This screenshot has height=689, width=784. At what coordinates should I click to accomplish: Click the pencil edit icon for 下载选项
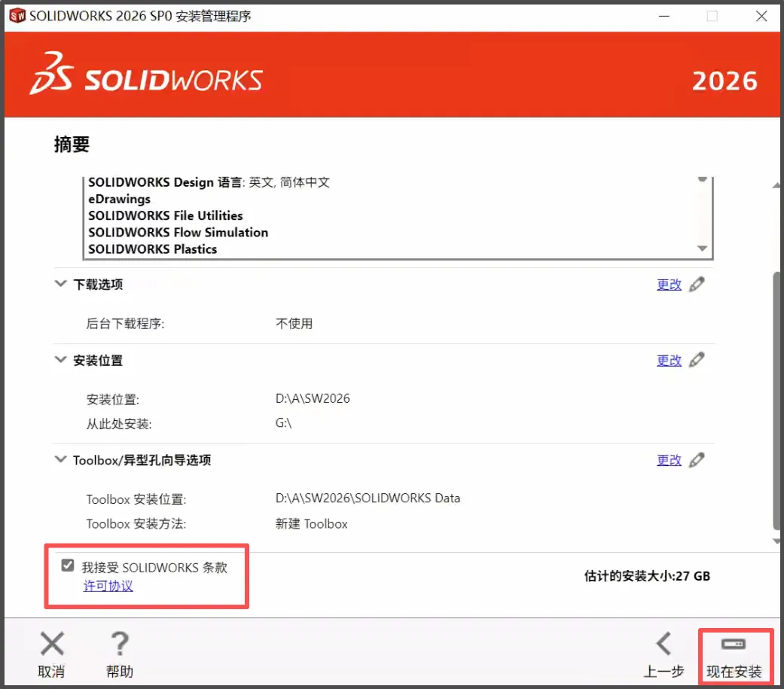click(697, 284)
